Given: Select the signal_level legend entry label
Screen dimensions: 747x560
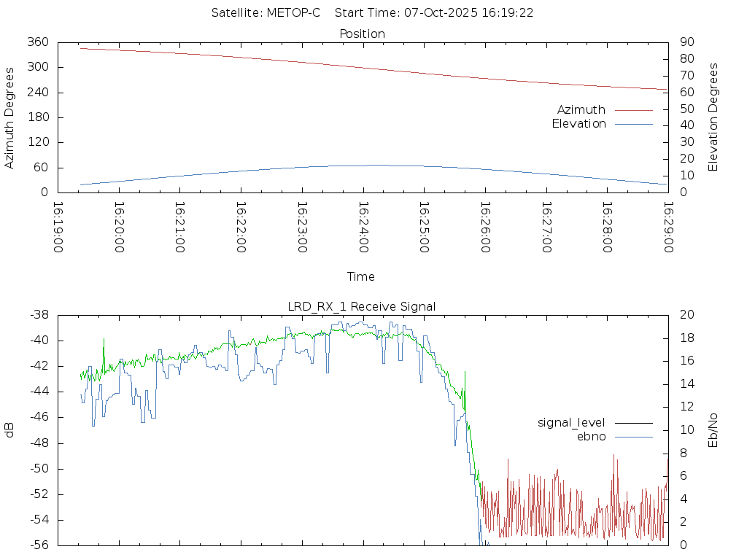Looking at the screenshot, I should [x=571, y=422].
